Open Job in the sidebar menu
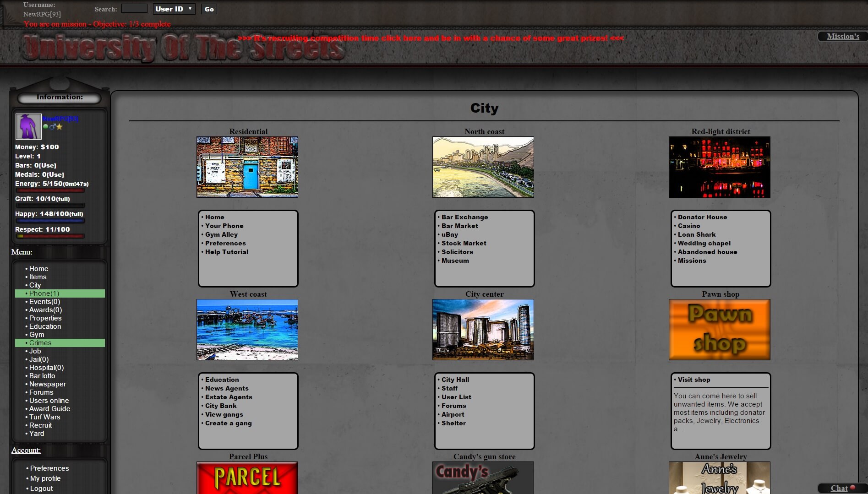The image size is (868, 494). coord(35,351)
